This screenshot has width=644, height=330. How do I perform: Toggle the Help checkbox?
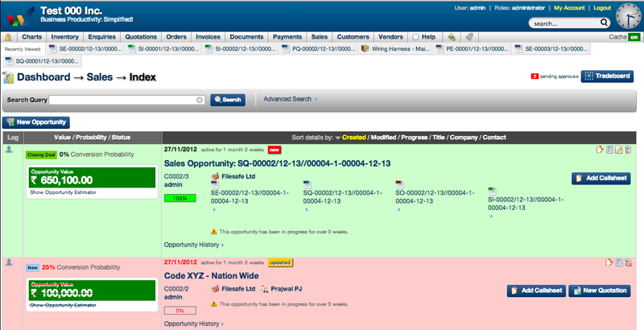click(x=415, y=37)
